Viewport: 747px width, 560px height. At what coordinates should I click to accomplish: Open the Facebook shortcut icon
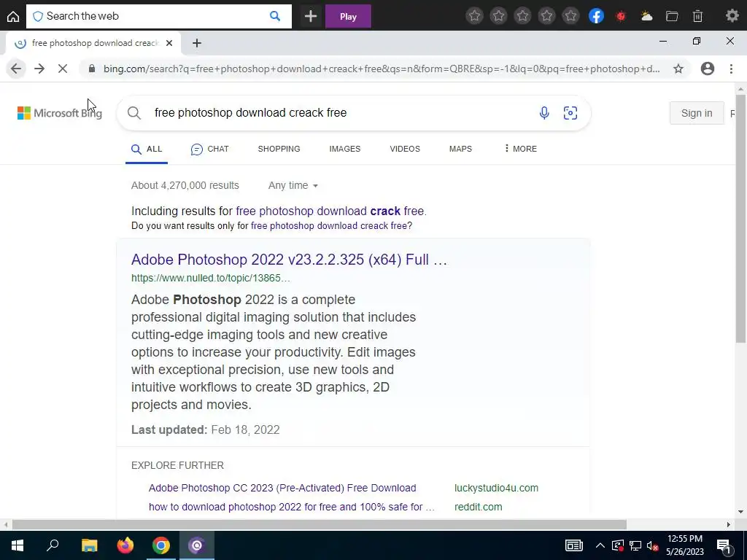tap(596, 16)
